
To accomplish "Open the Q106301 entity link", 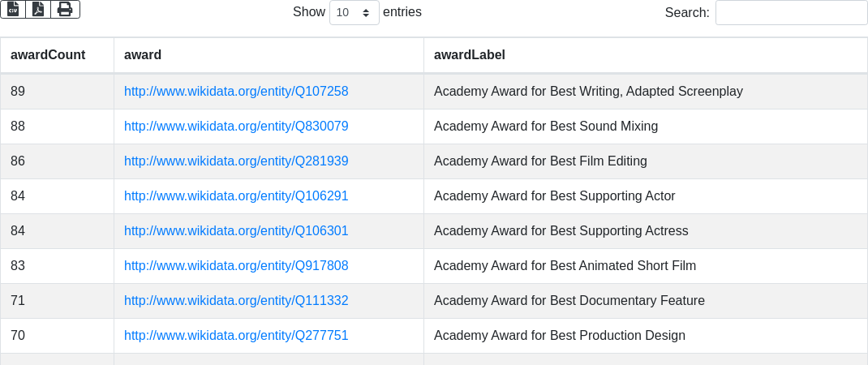I will (x=236, y=231).
